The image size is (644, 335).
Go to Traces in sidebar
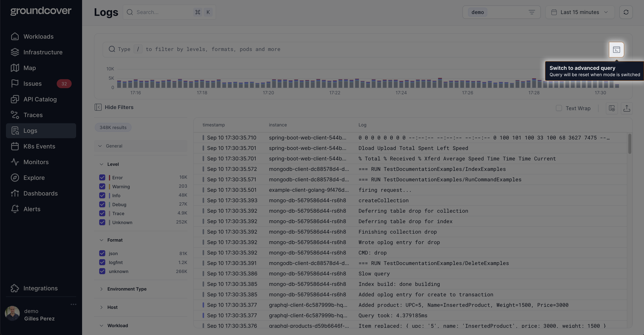[33, 115]
